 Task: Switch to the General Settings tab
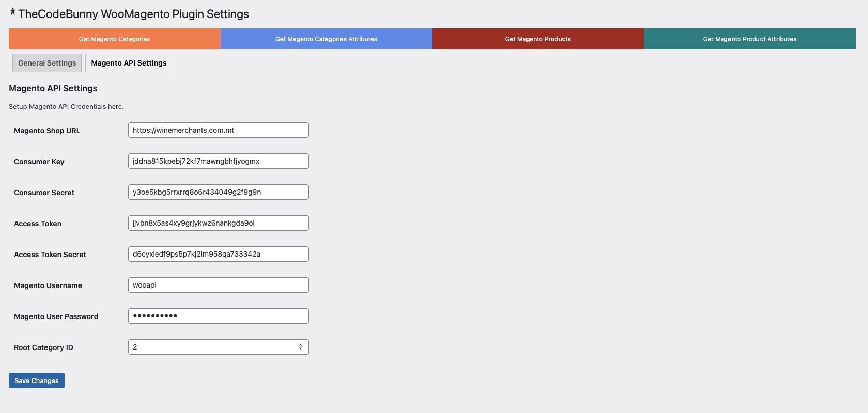[47, 63]
